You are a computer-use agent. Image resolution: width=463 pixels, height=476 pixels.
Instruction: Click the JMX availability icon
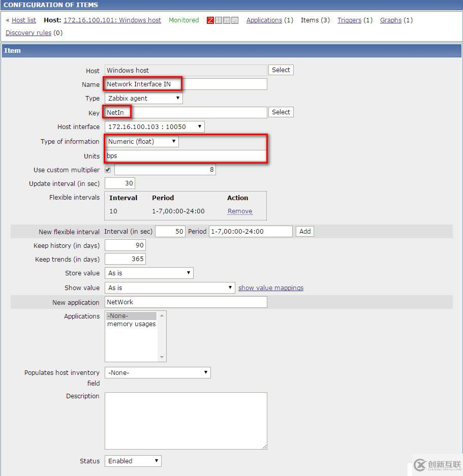coord(227,20)
